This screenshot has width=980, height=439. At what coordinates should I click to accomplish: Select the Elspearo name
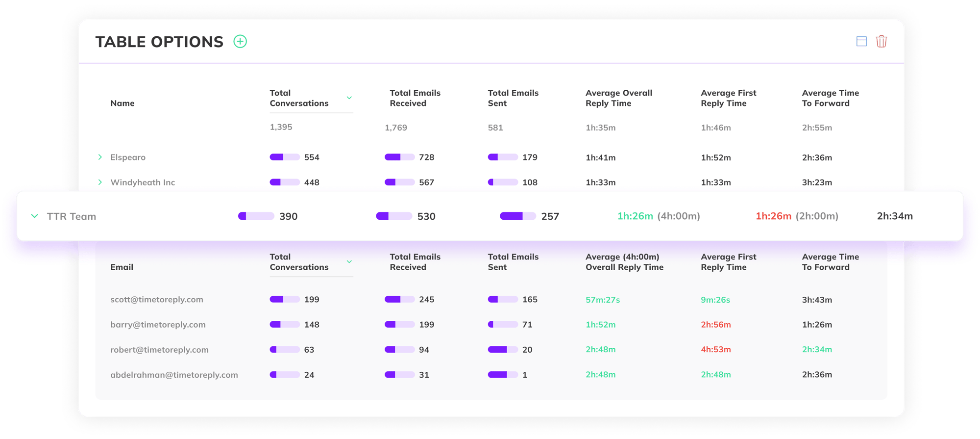128,157
